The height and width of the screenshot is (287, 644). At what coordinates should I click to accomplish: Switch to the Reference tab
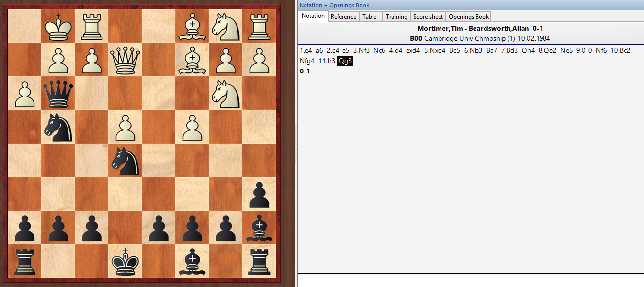point(343,17)
